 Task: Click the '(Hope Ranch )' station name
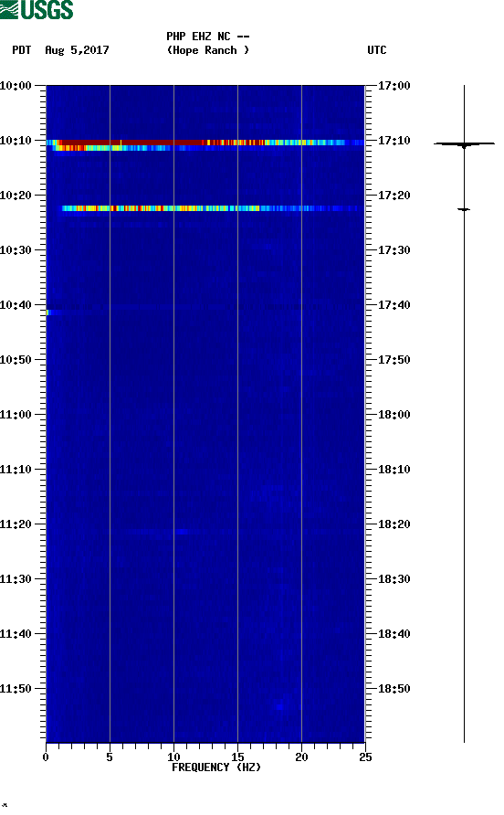(208, 50)
